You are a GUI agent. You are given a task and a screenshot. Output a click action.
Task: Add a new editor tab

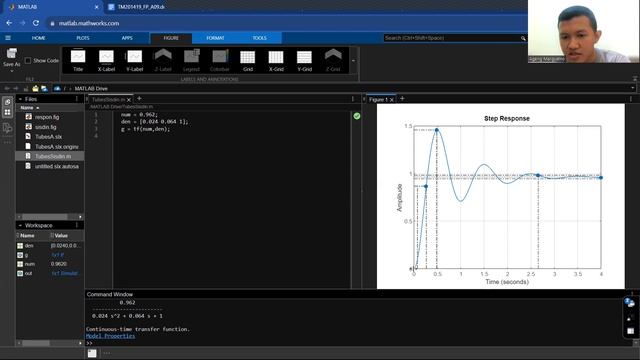tap(139, 98)
